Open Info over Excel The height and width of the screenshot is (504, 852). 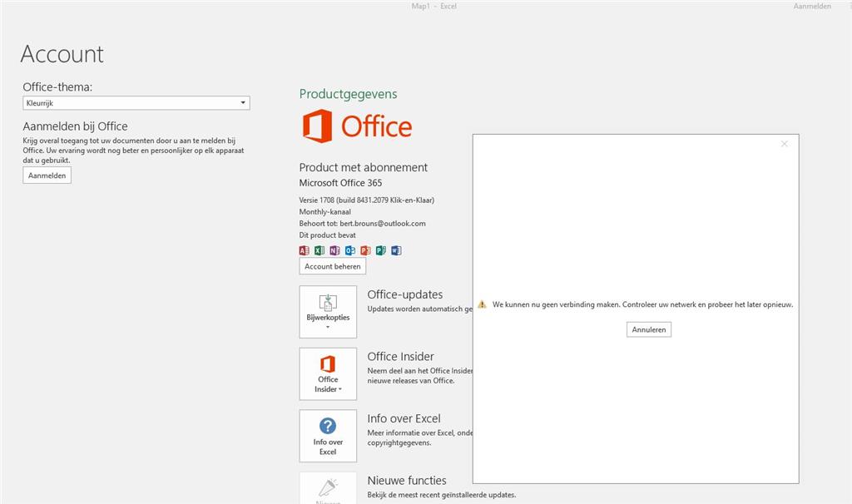point(328,436)
